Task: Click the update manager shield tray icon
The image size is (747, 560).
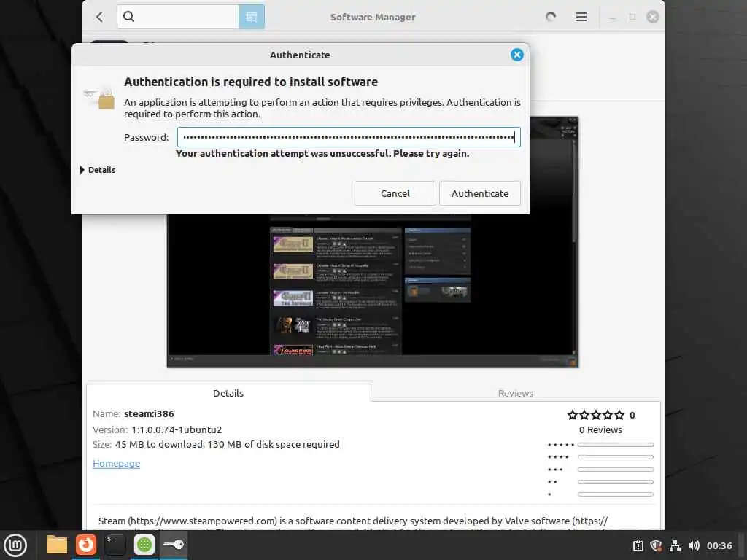Action: 656,545
